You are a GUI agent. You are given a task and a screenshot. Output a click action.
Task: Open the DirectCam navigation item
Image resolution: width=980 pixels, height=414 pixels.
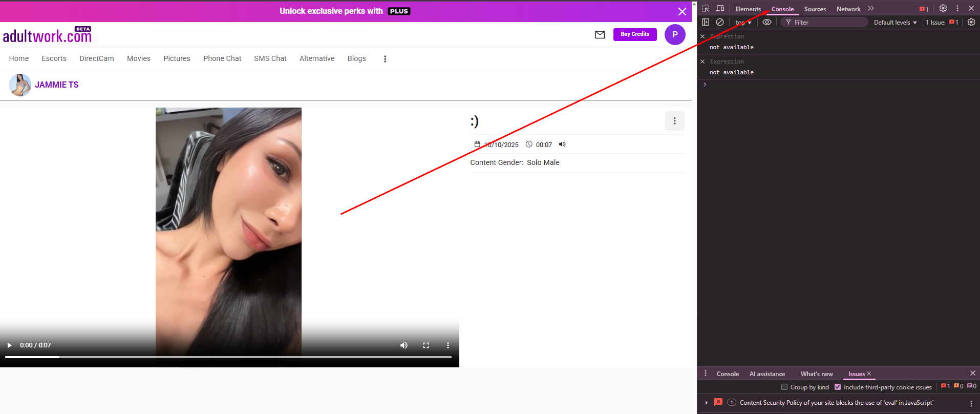[x=97, y=58]
